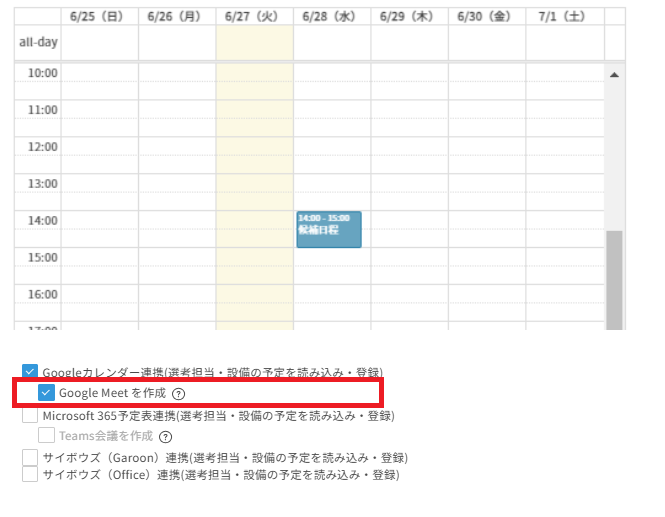Enable サイボウズ（Garoon）連携 checkbox
The height and width of the screenshot is (517, 665).
point(30,457)
